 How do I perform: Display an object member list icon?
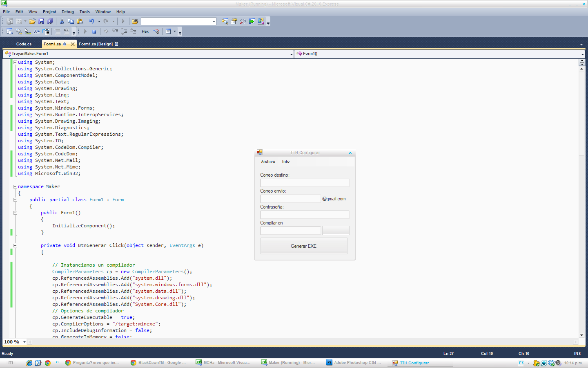[9, 31]
